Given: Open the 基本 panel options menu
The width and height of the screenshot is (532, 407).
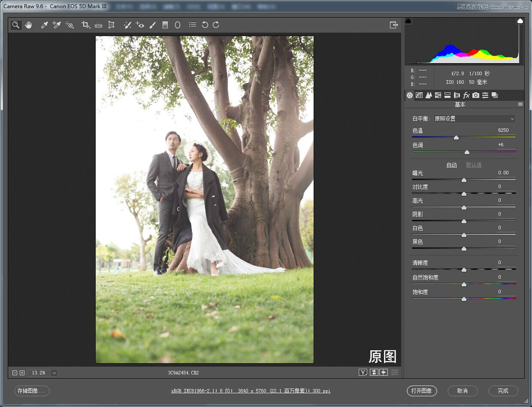Looking at the screenshot, I should click(520, 104).
